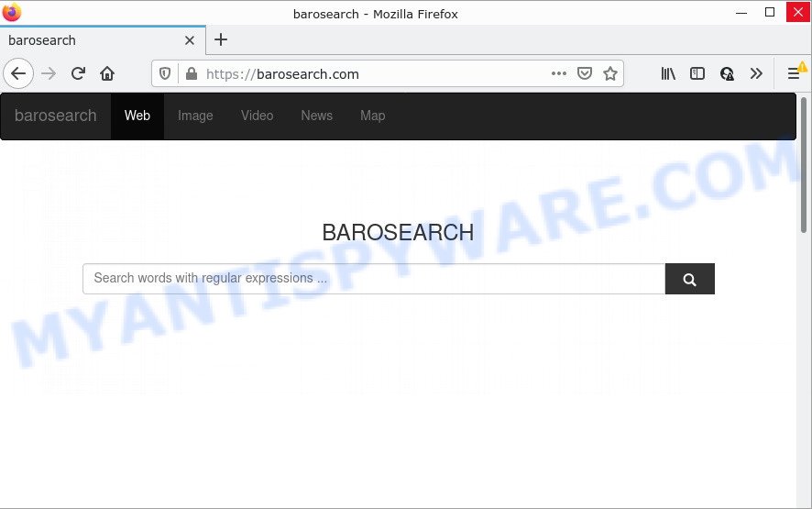Image resolution: width=812 pixels, height=509 pixels.
Task: Maximize the Firefox window
Action: tap(770, 13)
